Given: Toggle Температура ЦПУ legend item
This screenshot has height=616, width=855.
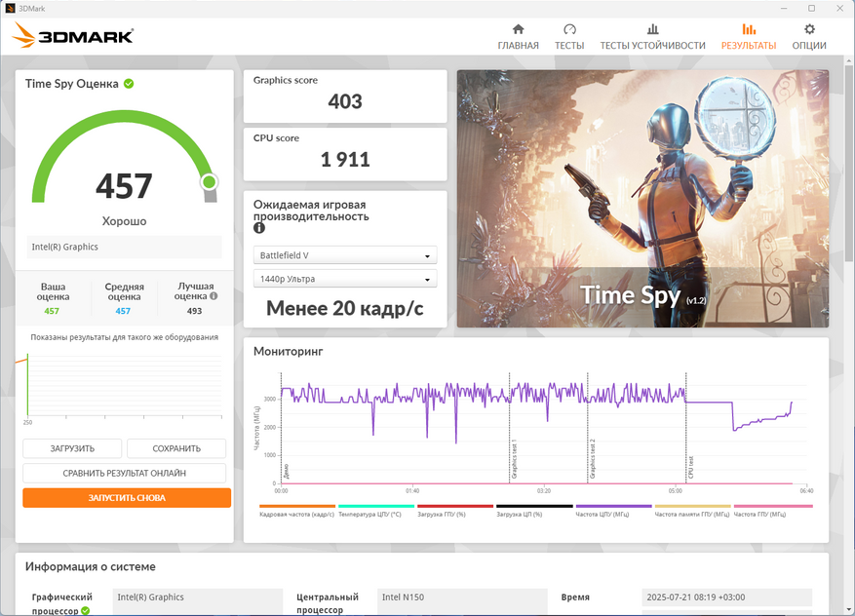Looking at the screenshot, I should click(x=375, y=512).
